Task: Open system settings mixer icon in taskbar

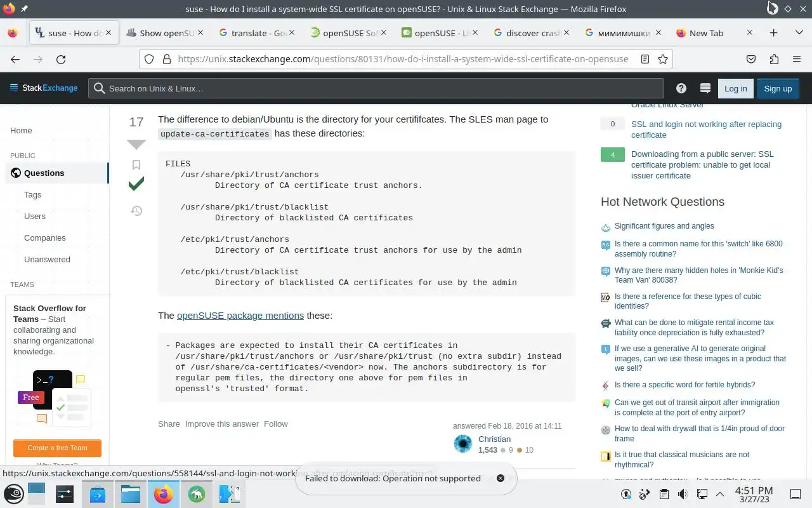Action: (65, 494)
